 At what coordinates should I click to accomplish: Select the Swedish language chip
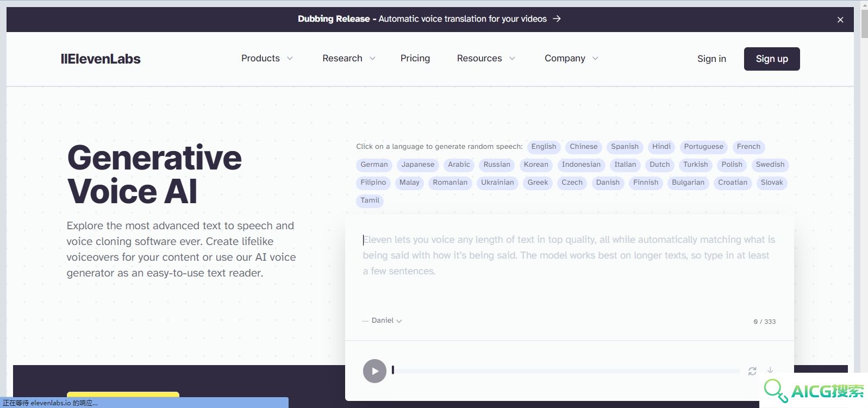[x=770, y=165]
